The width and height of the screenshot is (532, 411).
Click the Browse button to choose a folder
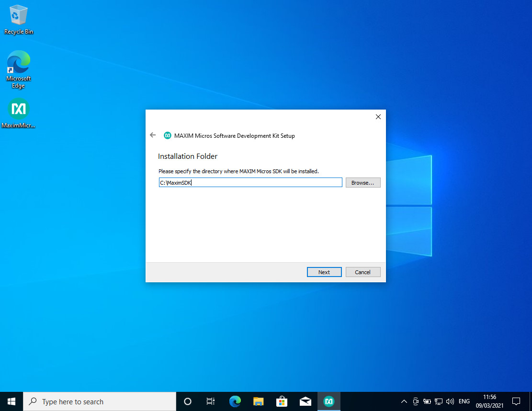pyautogui.click(x=362, y=182)
